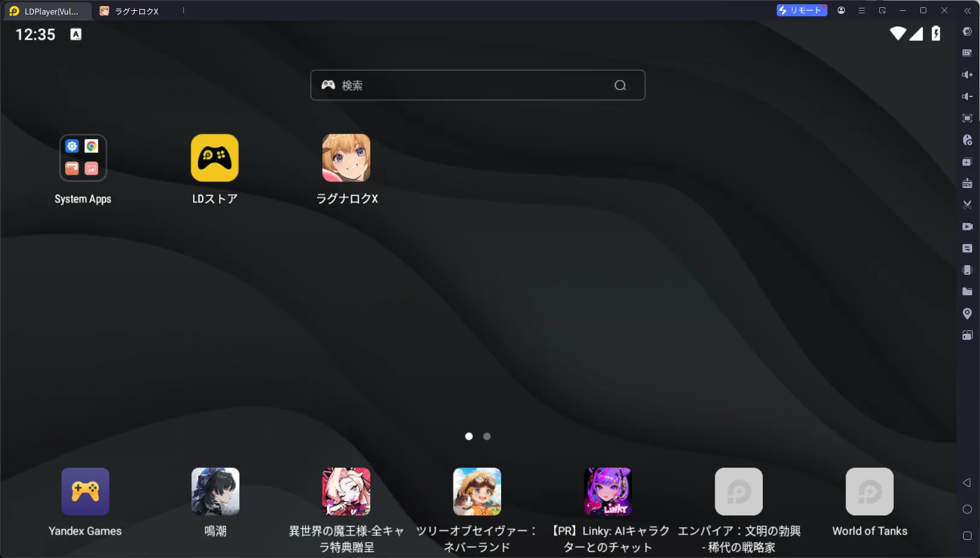The width and height of the screenshot is (980, 558).
Task: Install an APK via sidebar icon
Action: pyautogui.click(x=967, y=183)
